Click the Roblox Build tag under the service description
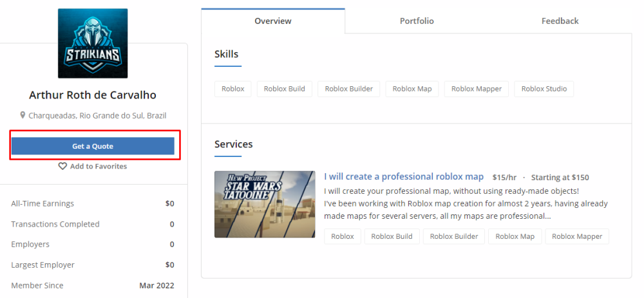Viewport: 644px width, 298px height. point(392,236)
